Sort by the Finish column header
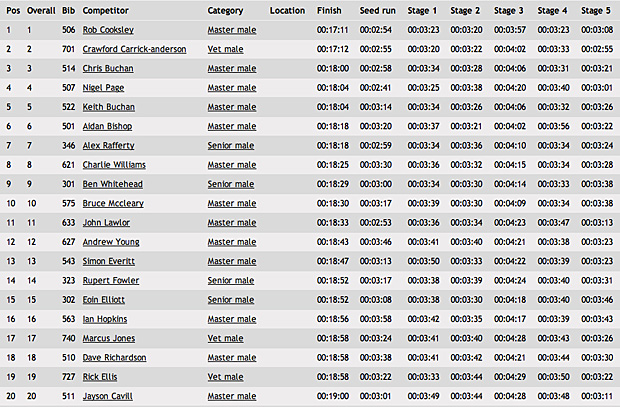This screenshot has height=407, width=620. [329, 11]
